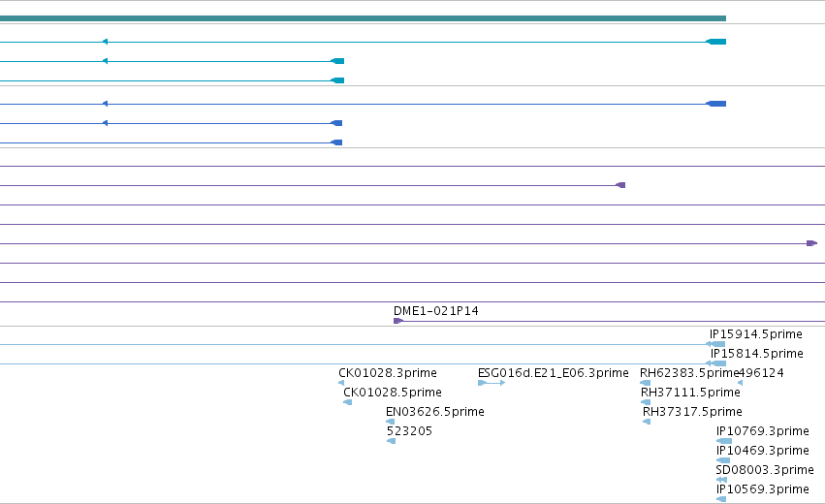Screen dimensions: 825x504
Task: Select the CK01028.3prime label
Action: 387,373
